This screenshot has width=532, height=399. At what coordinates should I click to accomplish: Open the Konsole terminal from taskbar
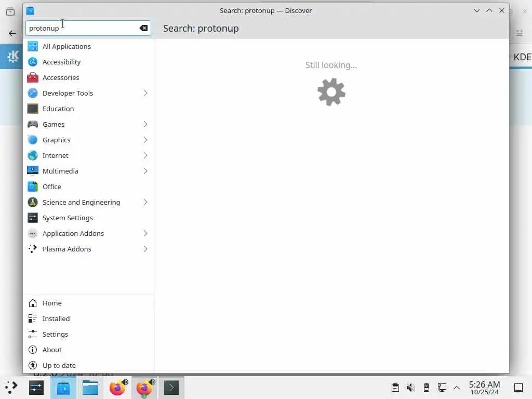point(171,388)
